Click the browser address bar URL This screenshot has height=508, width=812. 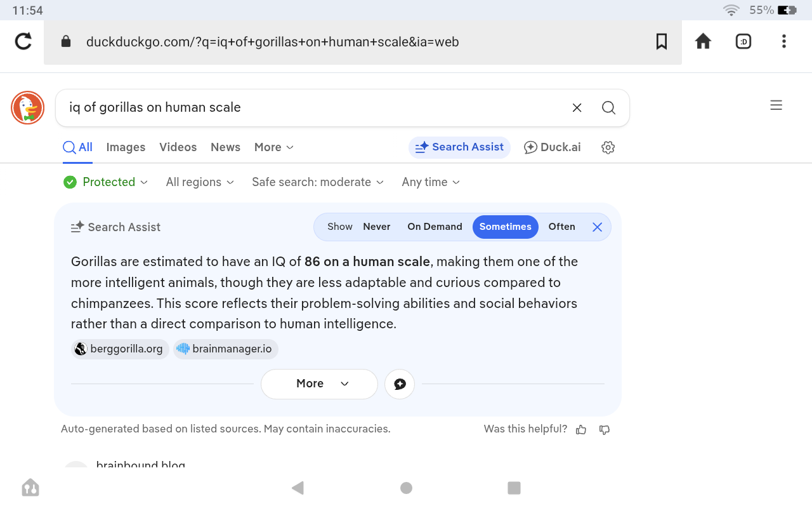tap(273, 42)
